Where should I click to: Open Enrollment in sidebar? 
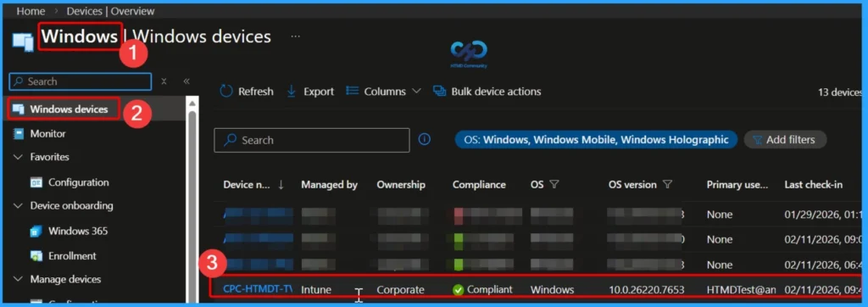[x=72, y=256]
